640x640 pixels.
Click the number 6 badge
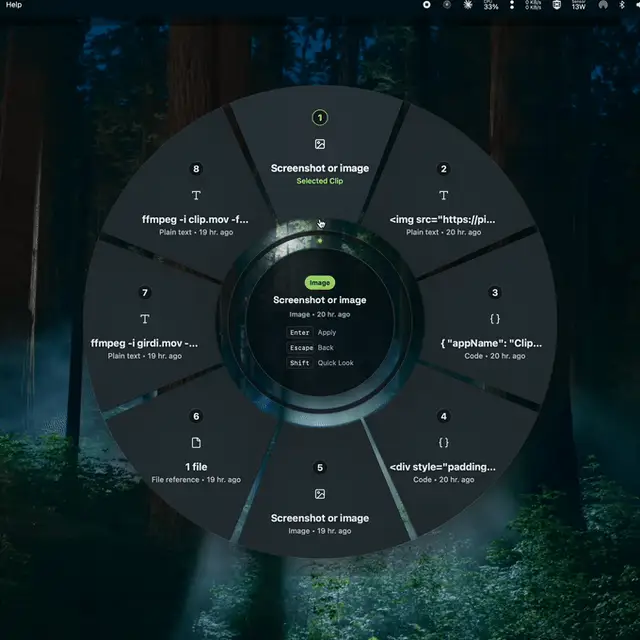click(x=196, y=416)
